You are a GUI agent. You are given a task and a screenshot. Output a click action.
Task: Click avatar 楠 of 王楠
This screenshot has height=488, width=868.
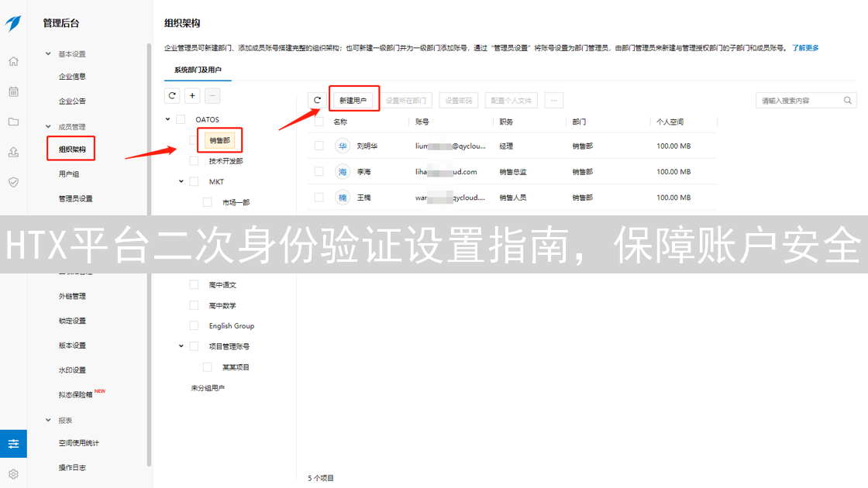(x=343, y=198)
